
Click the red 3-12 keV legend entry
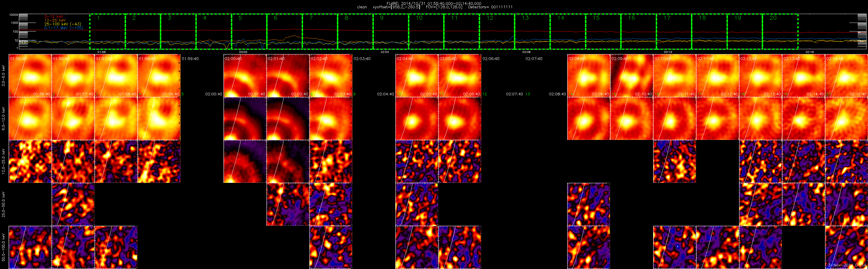point(54,16)
